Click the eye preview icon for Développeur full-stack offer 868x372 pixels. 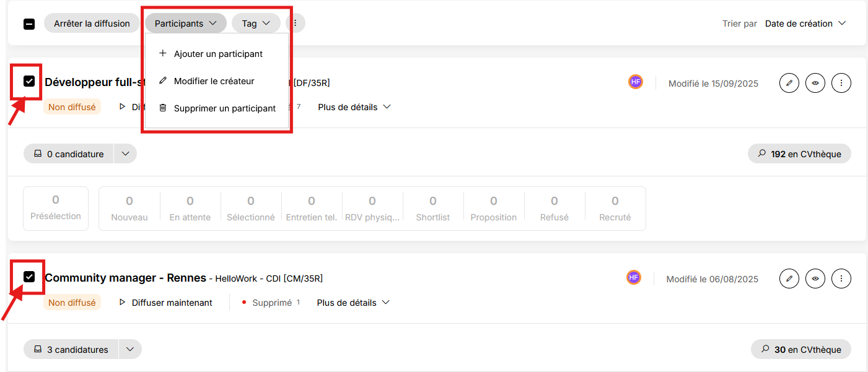[815, 83]
